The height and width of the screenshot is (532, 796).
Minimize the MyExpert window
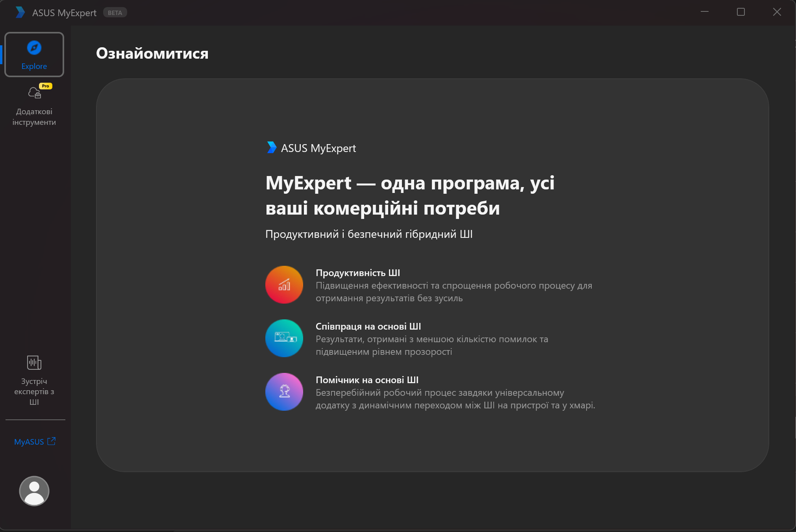(x=705, y=12)
